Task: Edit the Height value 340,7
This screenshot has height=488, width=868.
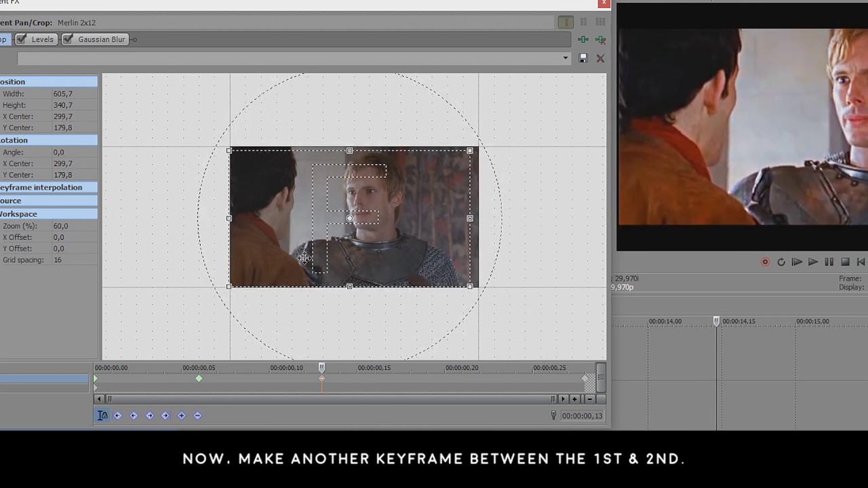Action: [73, 105]
